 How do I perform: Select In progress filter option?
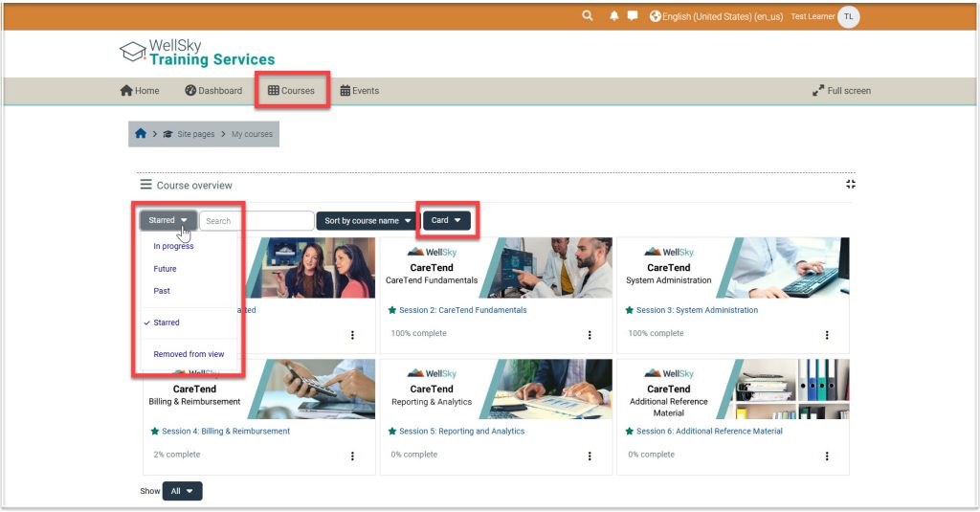[x=174, y=246]
